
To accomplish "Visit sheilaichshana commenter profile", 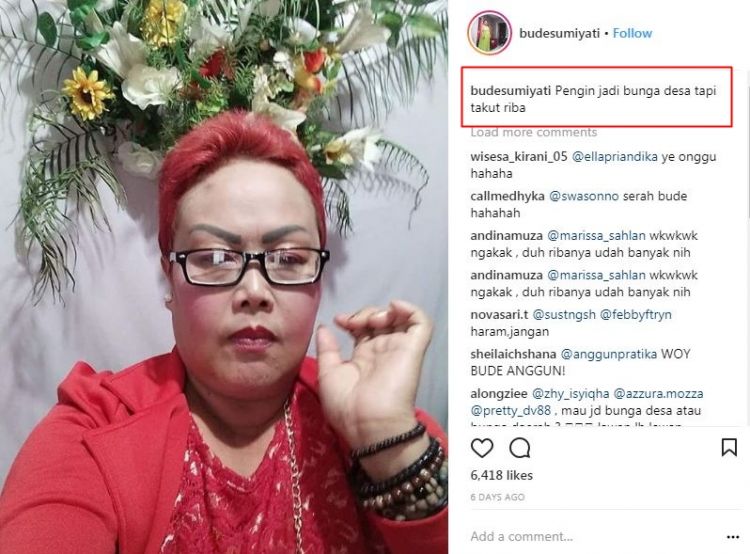I will [x=513, y=354].
